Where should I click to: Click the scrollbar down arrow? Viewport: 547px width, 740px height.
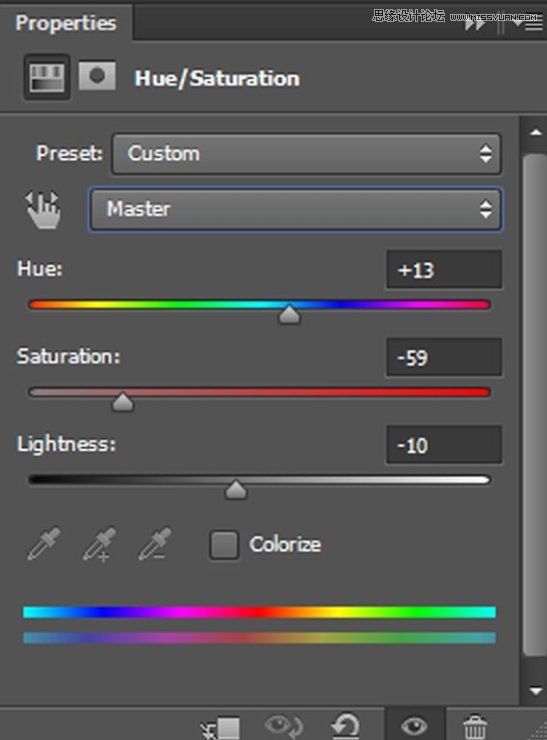pyautogui.click(x=536, y=690)
